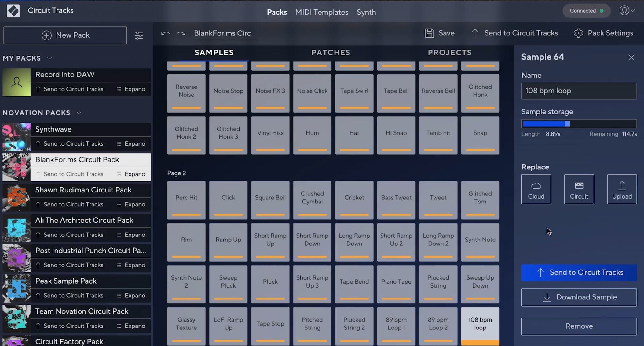Screen dimensions: 644x346
Task: Select the 89 bpm Loop 1 pad
Action: point(396,326)
